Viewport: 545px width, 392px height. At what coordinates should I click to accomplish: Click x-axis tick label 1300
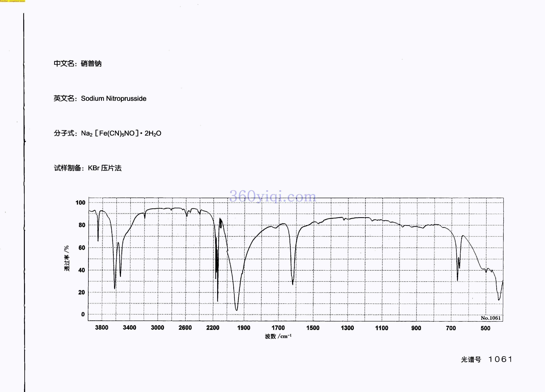click(347, 328)
